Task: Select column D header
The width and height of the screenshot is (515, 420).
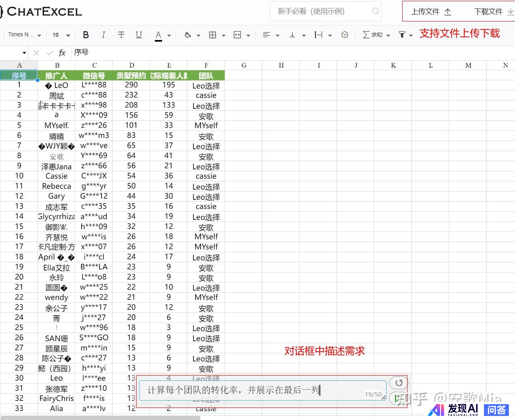Action: coord(131,65)
